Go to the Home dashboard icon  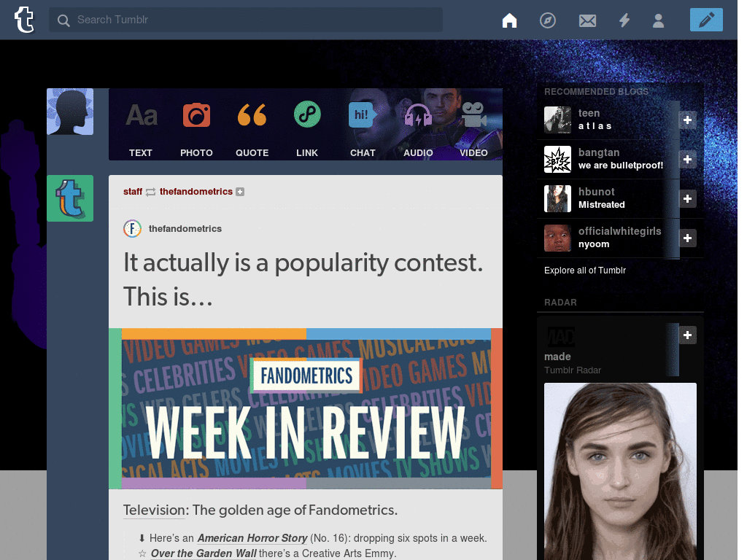point(509,20)
